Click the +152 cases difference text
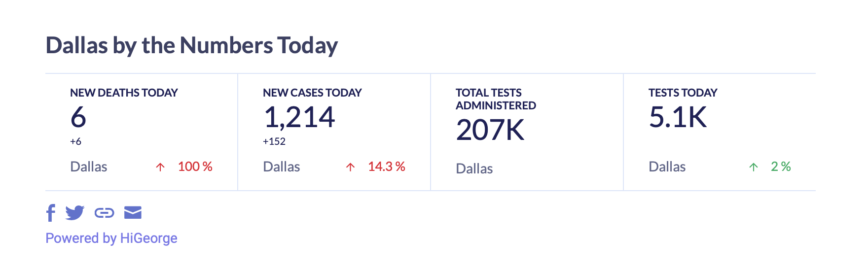Screen dimensions: 868x269 click(274, 141)
